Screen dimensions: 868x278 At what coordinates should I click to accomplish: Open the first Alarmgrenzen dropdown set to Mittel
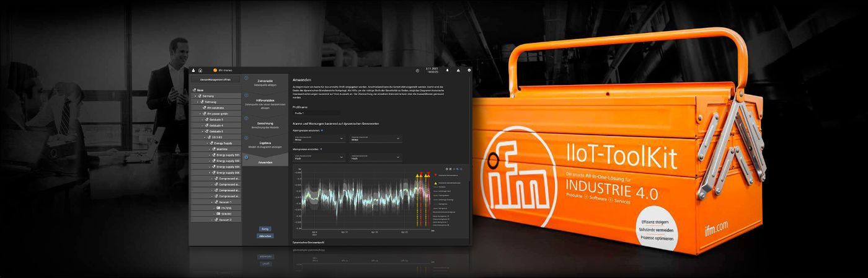(x=320, y=140)
